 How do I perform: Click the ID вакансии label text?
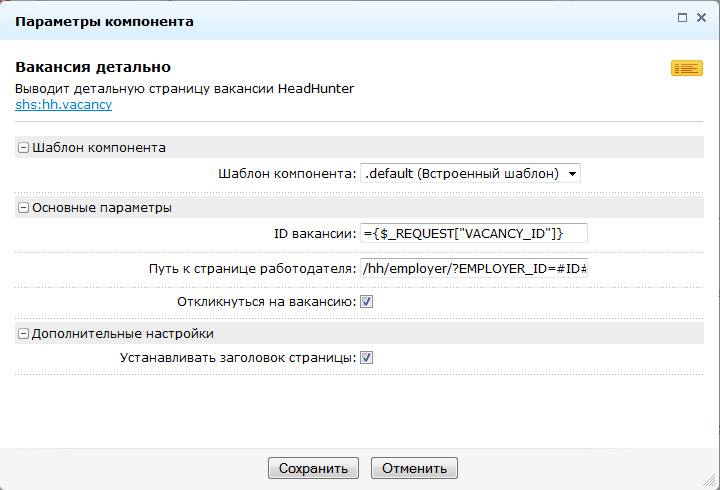[314, 234]
